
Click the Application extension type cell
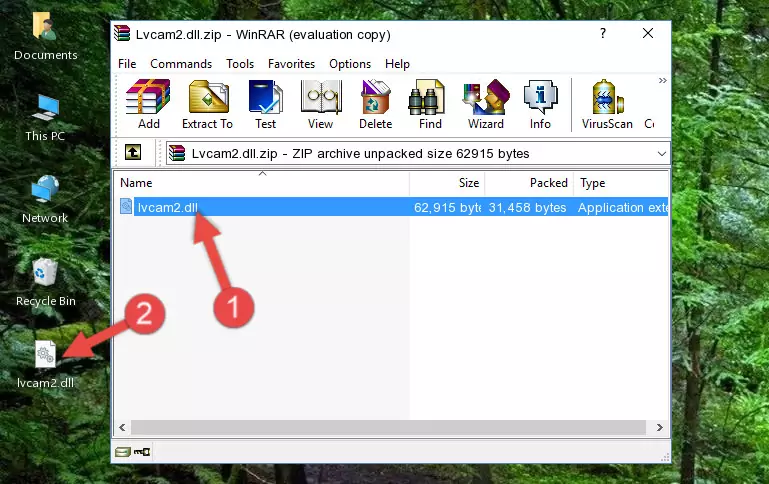tap(622, 208)
